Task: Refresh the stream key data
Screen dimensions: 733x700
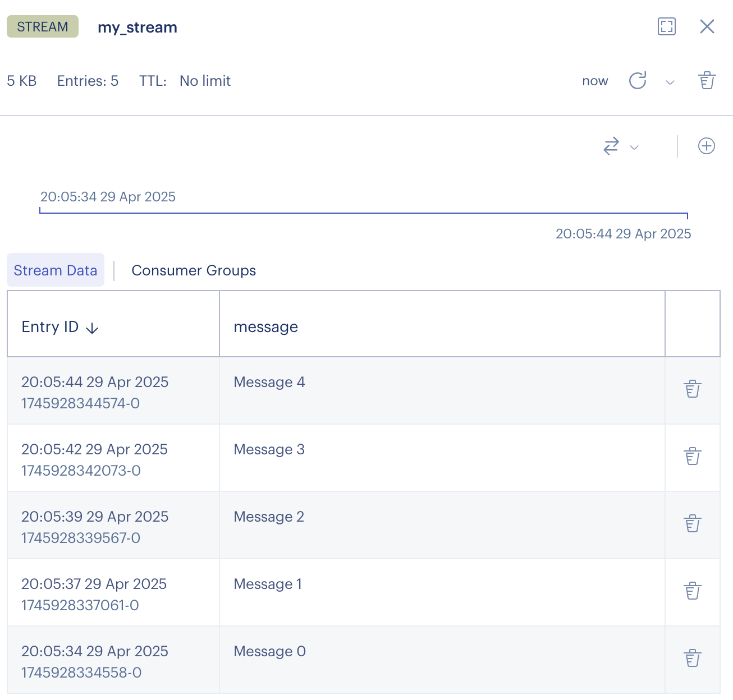Action: coord(638,81)
